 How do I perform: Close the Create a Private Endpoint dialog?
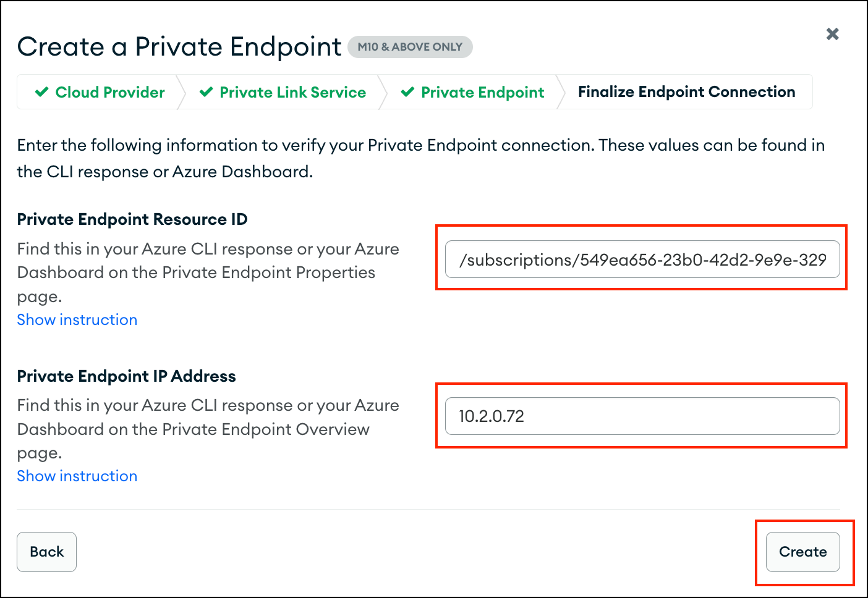point(832,34)
